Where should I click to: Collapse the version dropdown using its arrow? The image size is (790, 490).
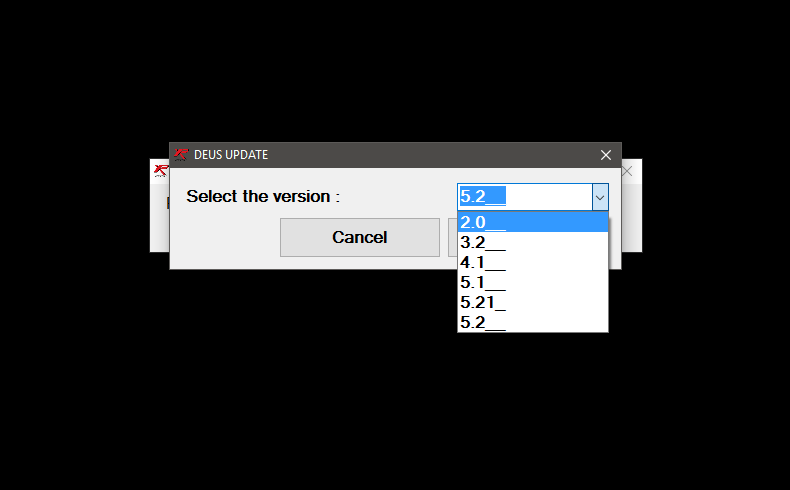[599, 197]
